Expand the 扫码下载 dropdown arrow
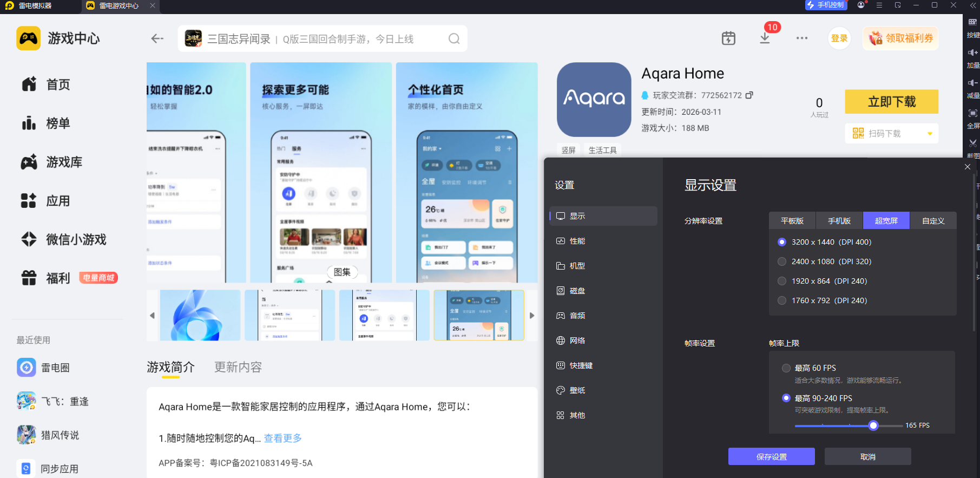Viewport: 980px width, 478px height. [930, 134]
